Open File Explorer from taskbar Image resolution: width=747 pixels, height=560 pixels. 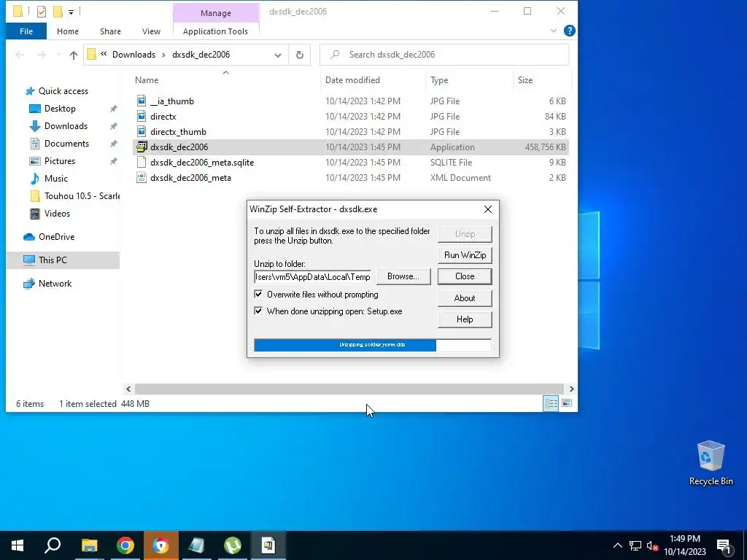[x=89, y=545]
